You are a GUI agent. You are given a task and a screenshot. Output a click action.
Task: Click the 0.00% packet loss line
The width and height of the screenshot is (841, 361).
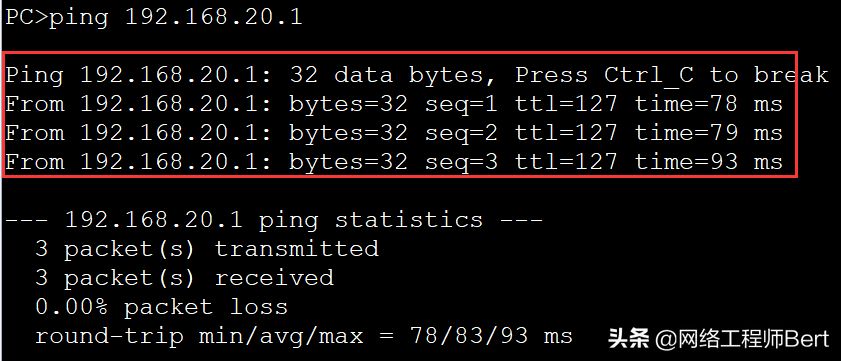[162, 307]
